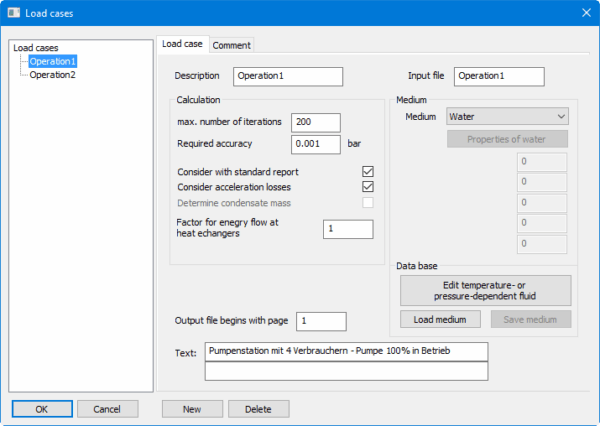Viewport: 600px width, 426px height.
Task: Focus the max. number of iterations field
Action: 315,123
